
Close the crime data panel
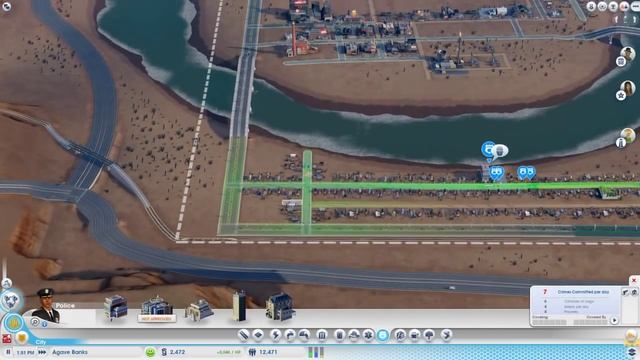pyautogui.click(x=634, y=280)
